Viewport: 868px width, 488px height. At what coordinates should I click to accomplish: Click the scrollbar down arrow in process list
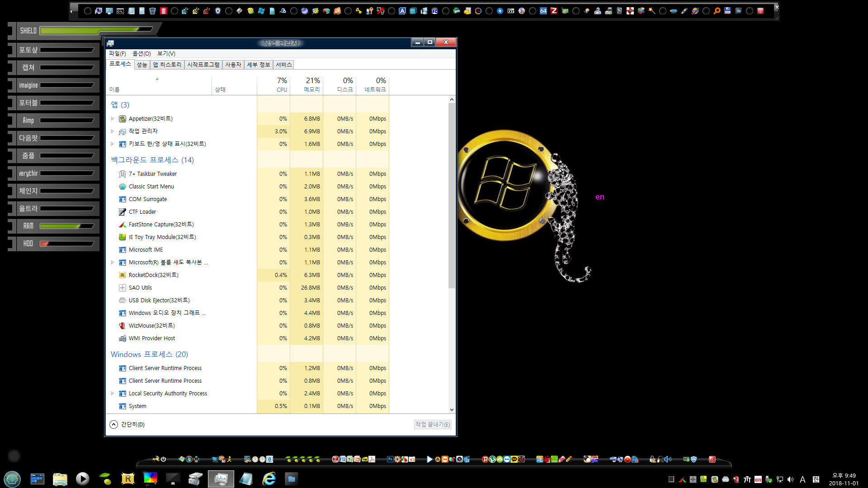(452, 410)
